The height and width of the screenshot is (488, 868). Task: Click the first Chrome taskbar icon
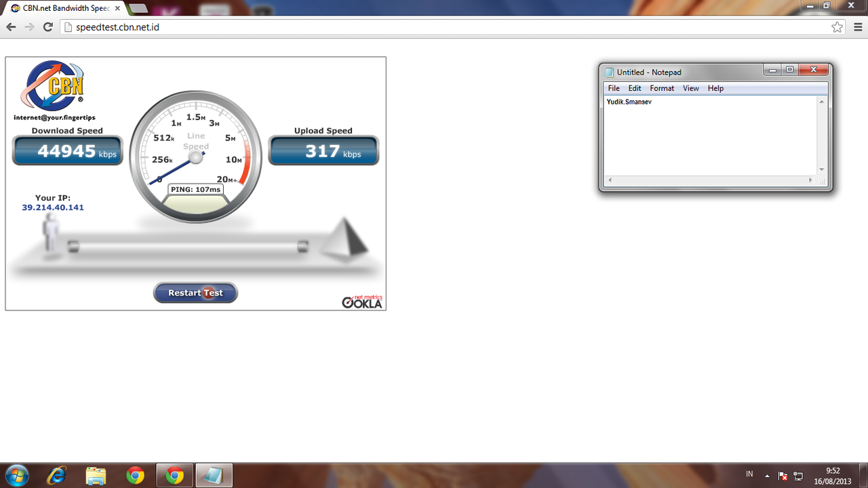pyautogui.click(x=136, y=476)
